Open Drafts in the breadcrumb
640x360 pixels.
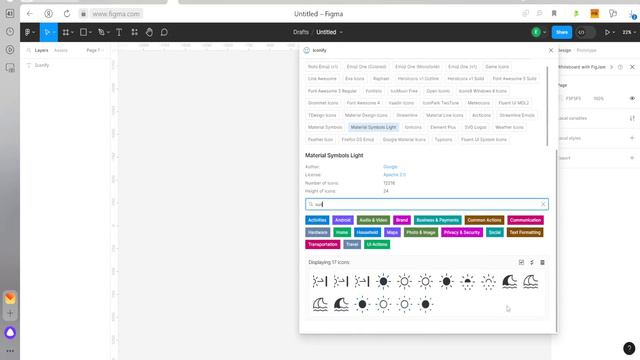tap(300, 32)
